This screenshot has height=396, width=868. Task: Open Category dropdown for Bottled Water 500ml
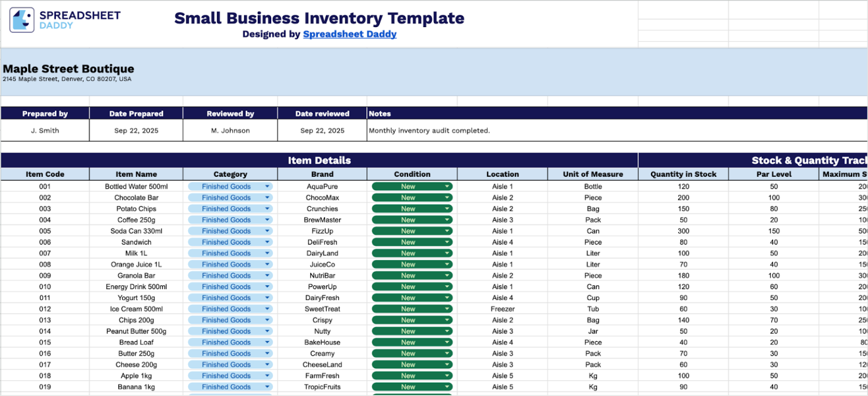(x=267, y=186)
